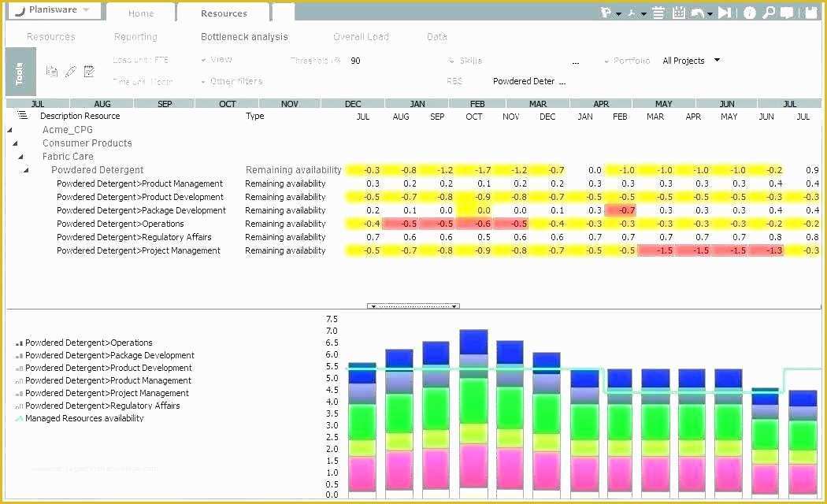Click the Type column header
Viewport: 827px width, 504px height.
tap(254, 116)
